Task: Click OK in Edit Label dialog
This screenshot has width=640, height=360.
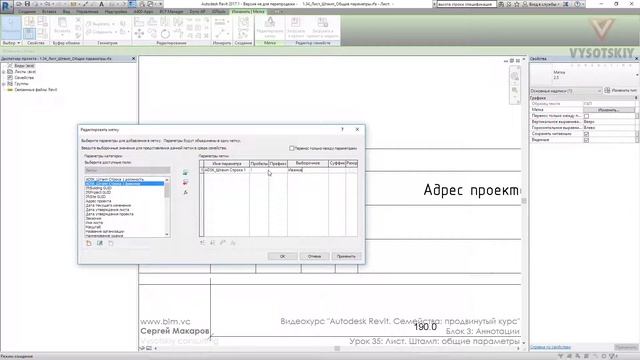Action: pos(282,256)
